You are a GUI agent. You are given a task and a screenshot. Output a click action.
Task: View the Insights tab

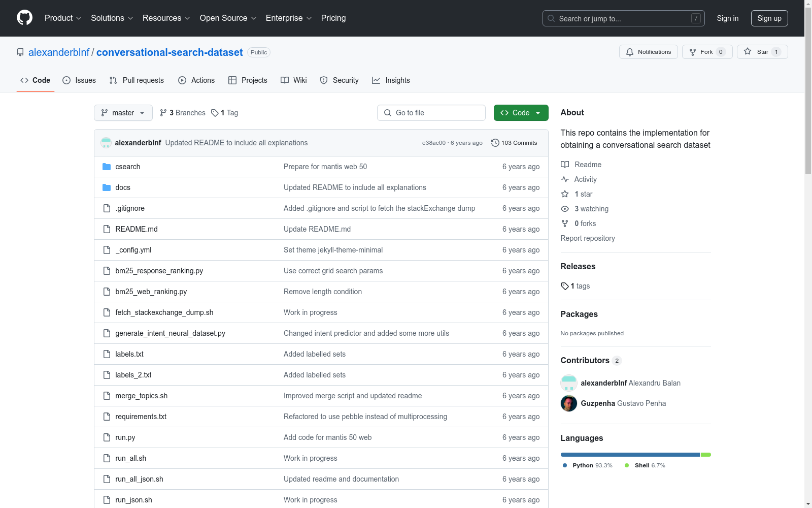(x=391, y=80)
